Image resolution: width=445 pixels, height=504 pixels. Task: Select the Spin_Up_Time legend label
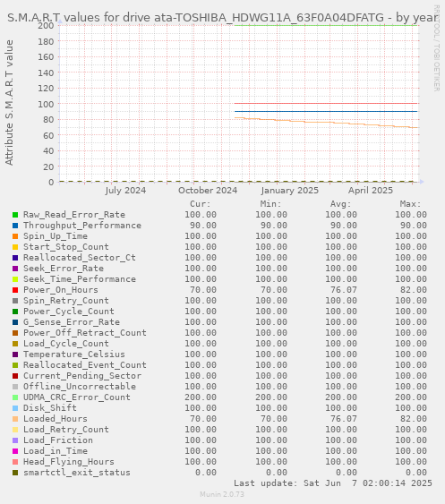click(x=56, y=236)
